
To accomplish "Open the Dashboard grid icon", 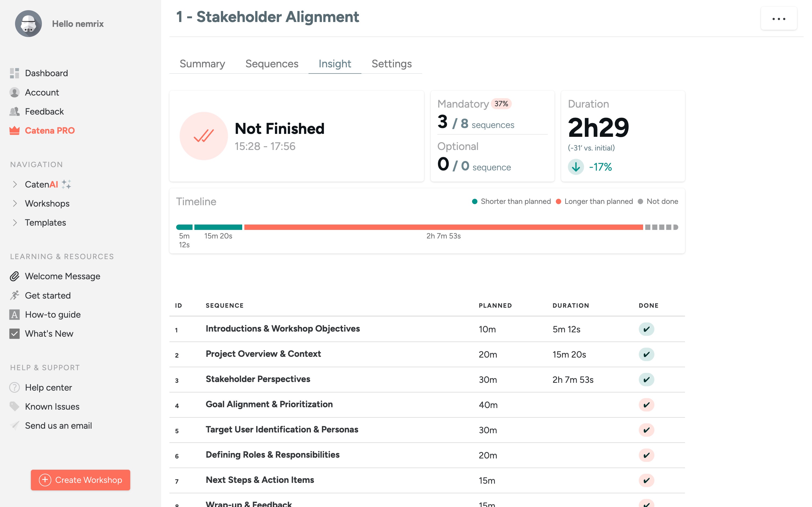I will (x=15, y=73).
